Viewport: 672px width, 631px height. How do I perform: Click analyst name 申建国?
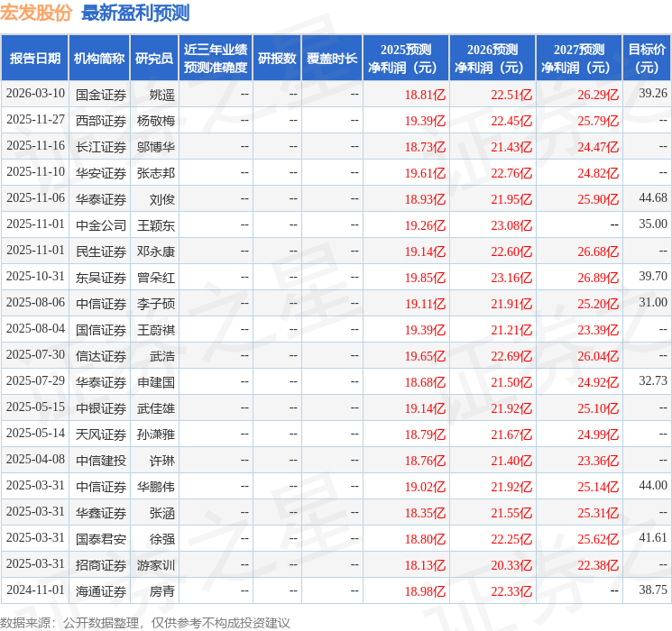(156, 382)
